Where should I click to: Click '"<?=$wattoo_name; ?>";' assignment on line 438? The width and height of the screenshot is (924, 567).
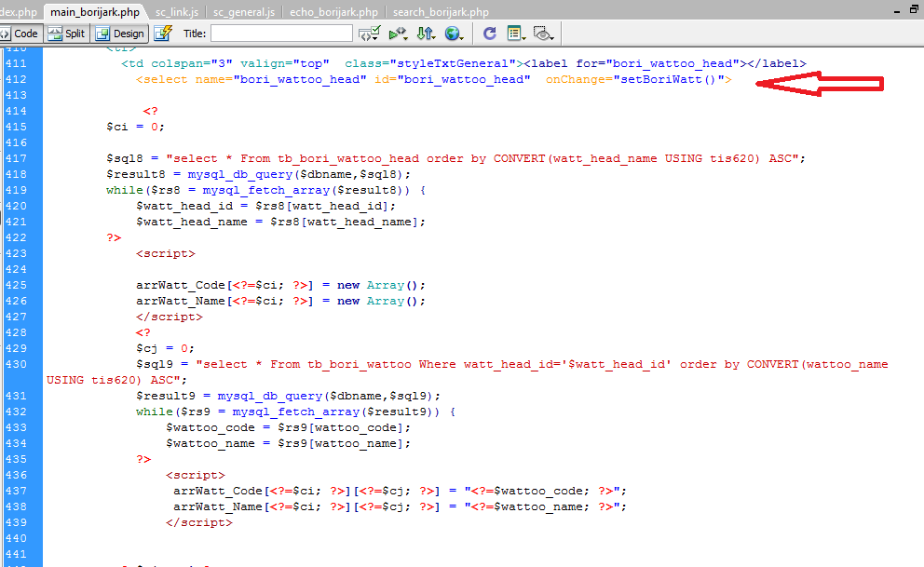[x=545, y=506]
